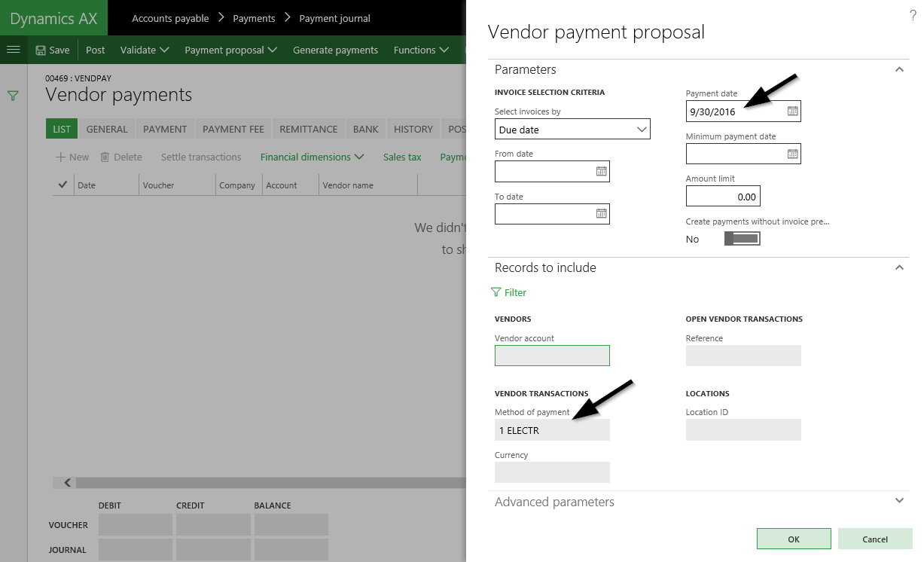Open the Select invoices by dropdown

(x=572, y=130)
